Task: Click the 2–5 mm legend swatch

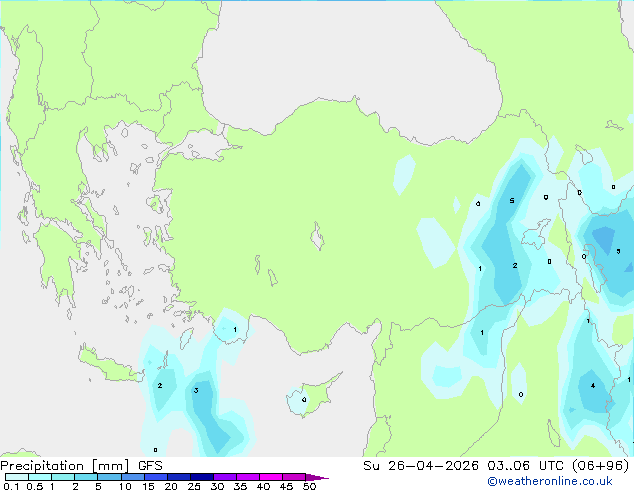Action: [86, 477]
